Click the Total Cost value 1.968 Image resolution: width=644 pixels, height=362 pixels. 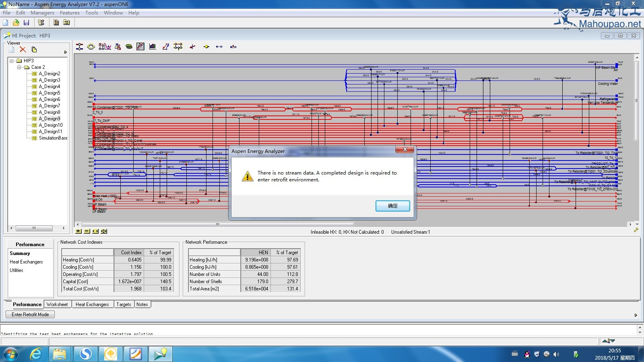point(129,289)
